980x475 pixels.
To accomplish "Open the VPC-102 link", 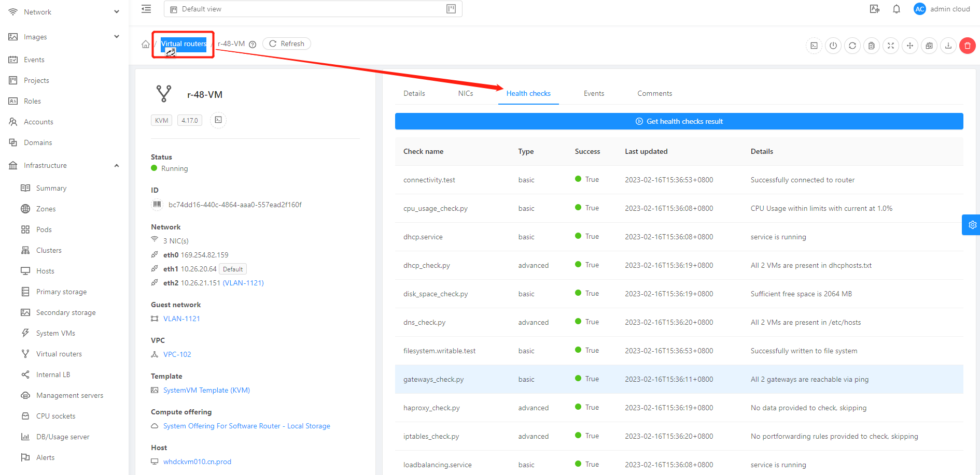I will click(177, 354).
